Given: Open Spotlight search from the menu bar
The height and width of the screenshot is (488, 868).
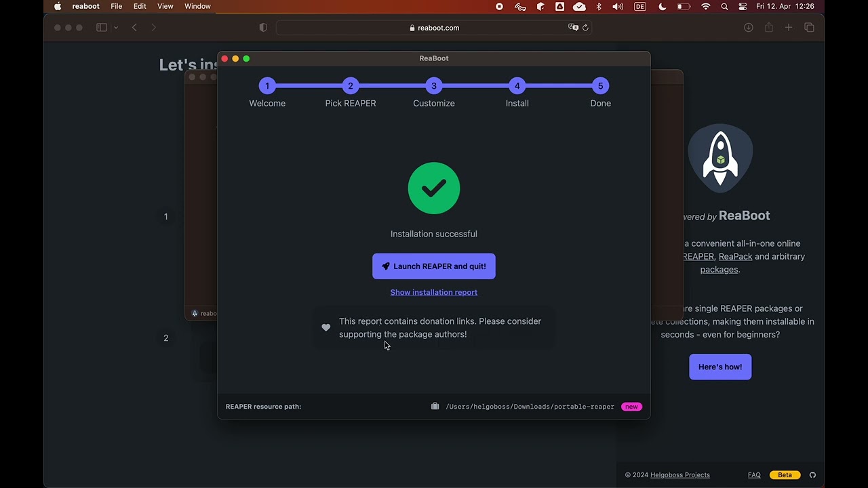Looking at the screenshot, I should [724, 7].
